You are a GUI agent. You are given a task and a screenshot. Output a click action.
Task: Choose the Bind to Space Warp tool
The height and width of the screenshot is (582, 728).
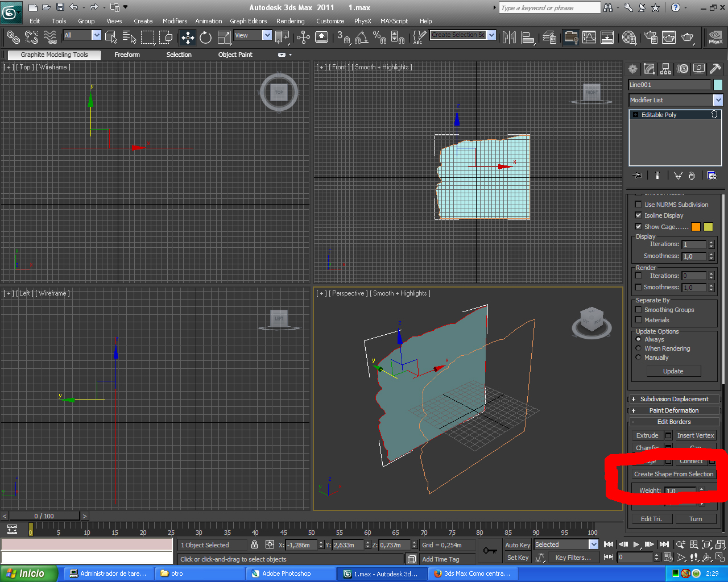(x=50, y=38)
